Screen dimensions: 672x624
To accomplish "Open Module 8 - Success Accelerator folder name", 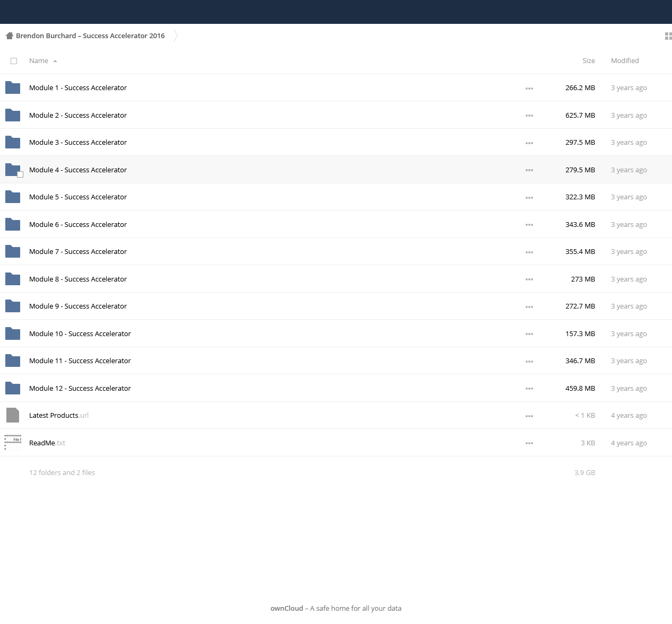I will coord(78,279).
